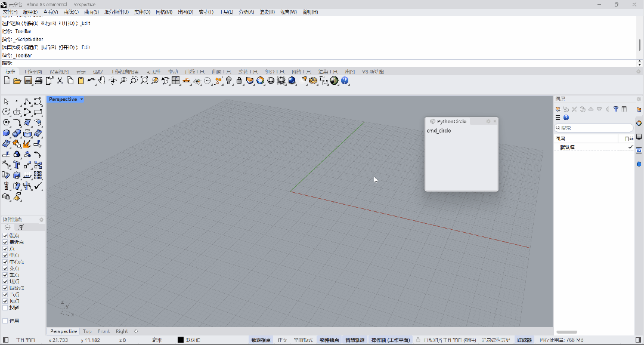644x345 pixels.
Task: Select the Pan (hand) view tool
Action: tap(102, 81)
